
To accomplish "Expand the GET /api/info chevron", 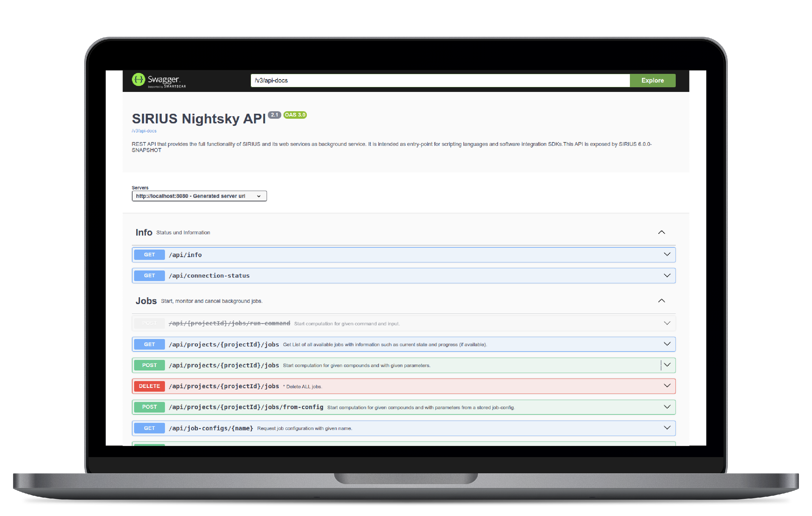I will pos(667,255).
